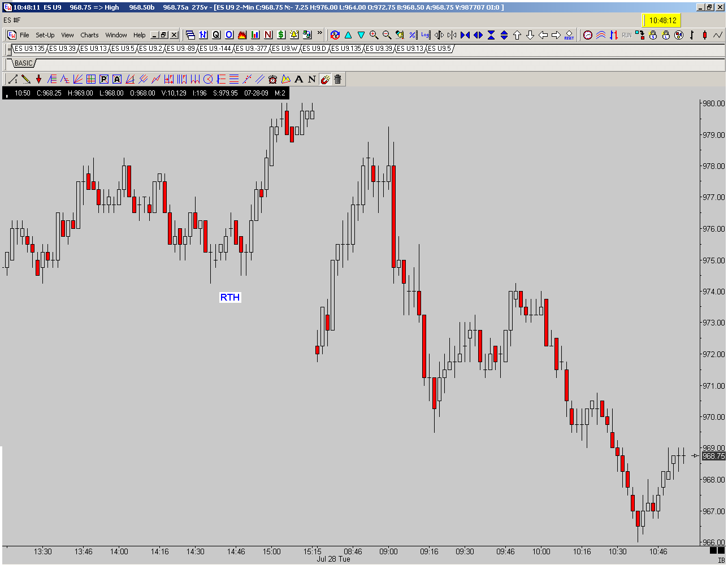This screenshot has height=565, width=728.
Task: Toggle percent scale mode
Action: 413,35
